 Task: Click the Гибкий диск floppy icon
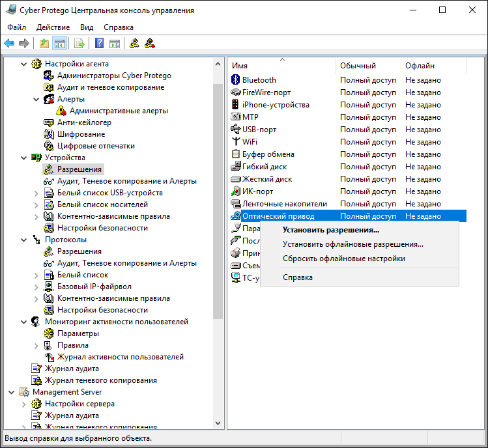pos(236,167)
